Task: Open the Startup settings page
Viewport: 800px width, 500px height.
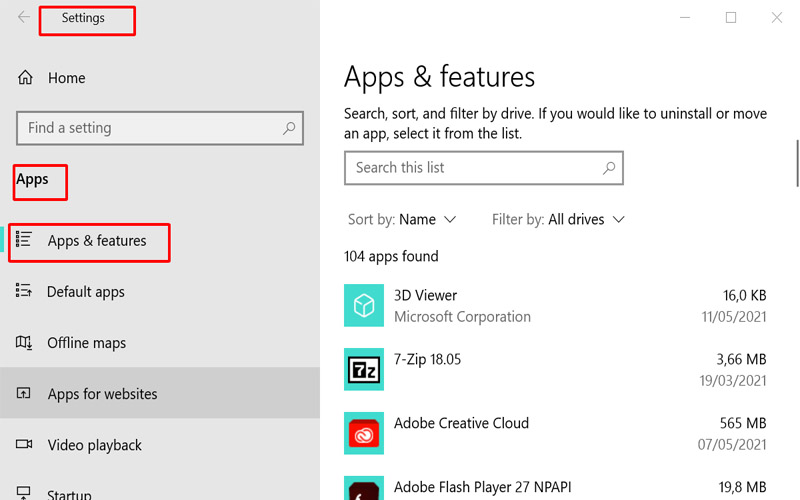Action: tap(68, 493)
